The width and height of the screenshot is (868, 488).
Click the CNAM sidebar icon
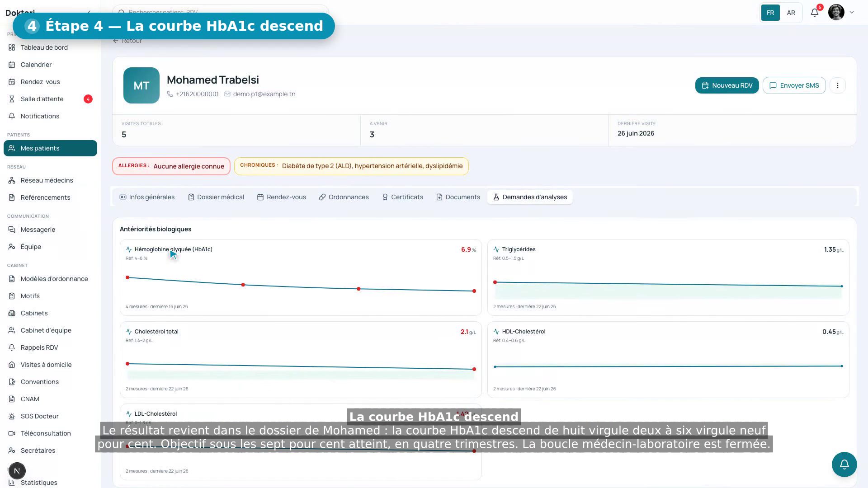[12, 399]
